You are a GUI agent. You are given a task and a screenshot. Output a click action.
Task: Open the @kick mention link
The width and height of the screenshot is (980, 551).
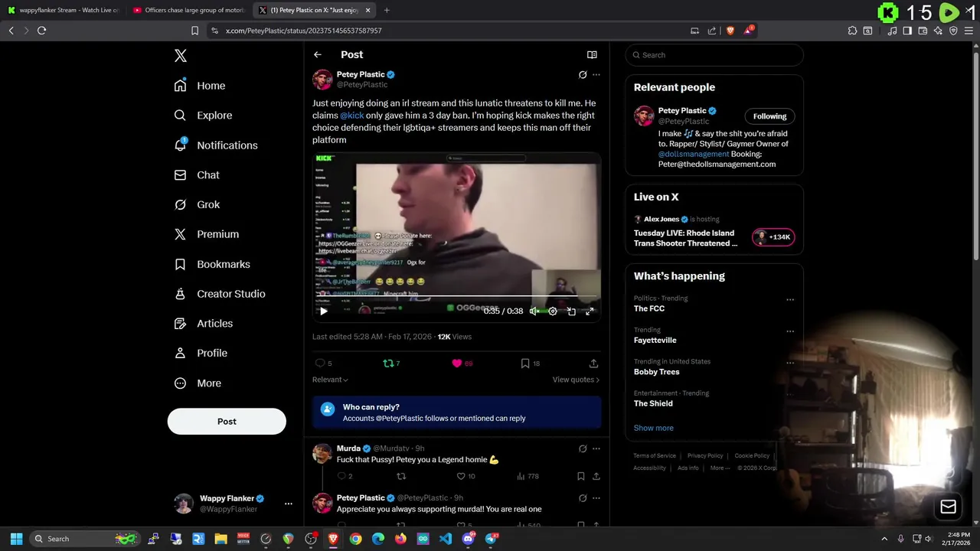click(x=352, y=116)
